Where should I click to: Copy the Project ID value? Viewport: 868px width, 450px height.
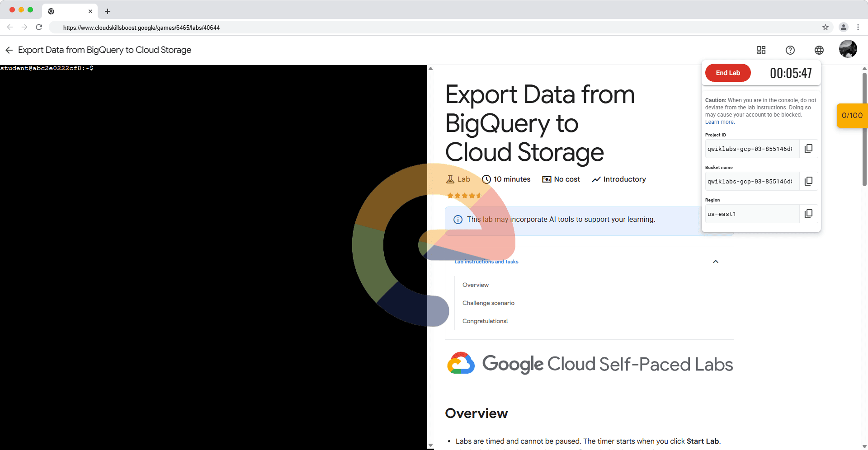point(809,149)
